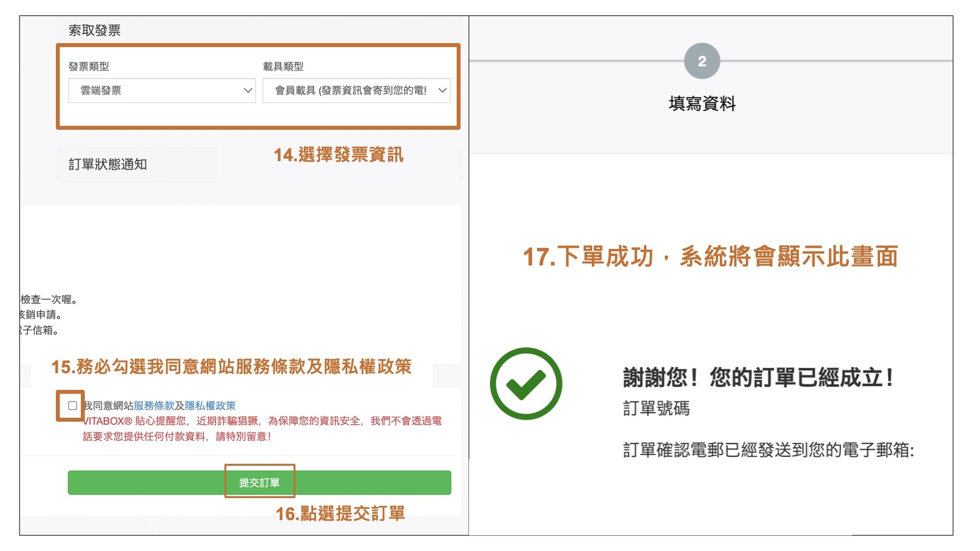The image size is (980, 551).
Task: Click the green 提交訂單 button
Action: [x=259, y=483]
